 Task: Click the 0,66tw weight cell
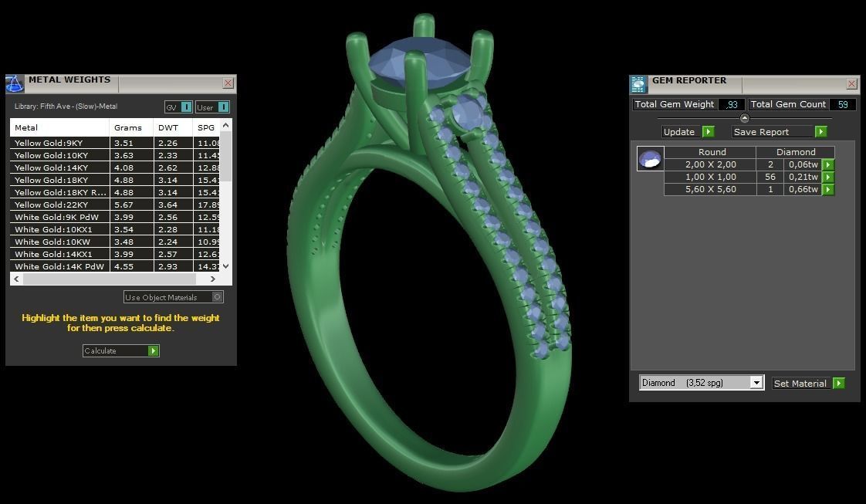[x=803, y=189]
